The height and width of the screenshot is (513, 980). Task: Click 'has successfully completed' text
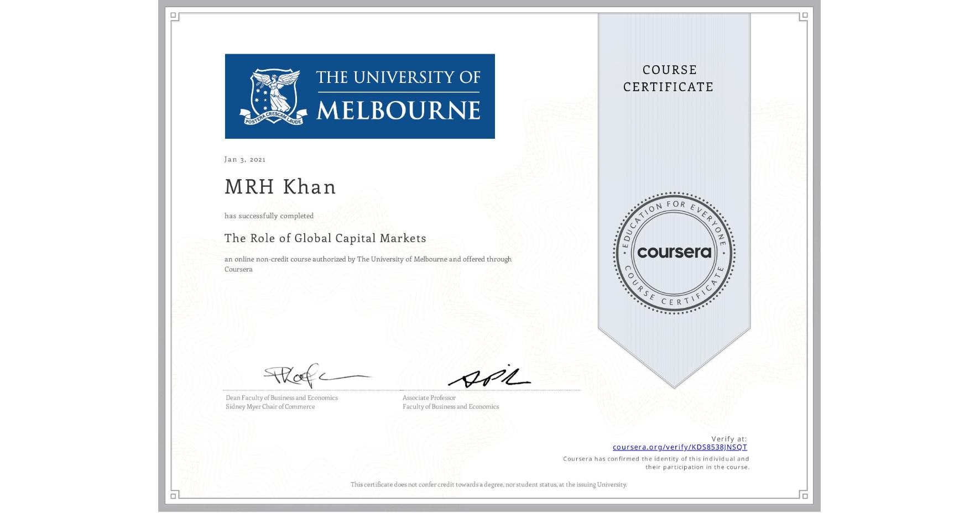click(x=269, y=216)
